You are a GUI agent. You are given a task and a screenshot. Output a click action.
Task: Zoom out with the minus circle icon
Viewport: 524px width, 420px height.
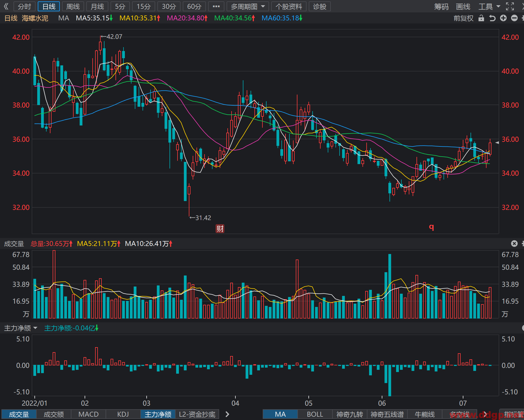[514, 18]
